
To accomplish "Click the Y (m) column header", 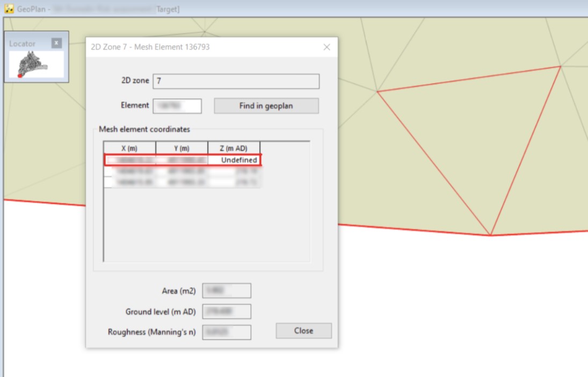I will click(x=182, y=147).
